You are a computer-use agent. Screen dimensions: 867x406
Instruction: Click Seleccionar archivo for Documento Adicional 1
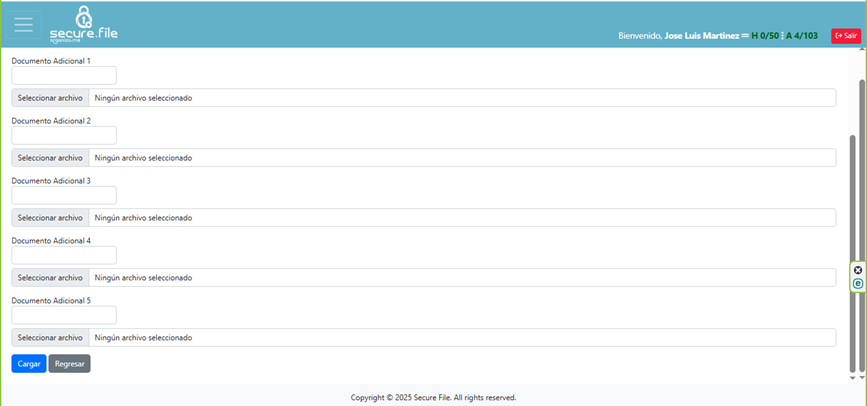pyautogui.click(x=50, y=98)
